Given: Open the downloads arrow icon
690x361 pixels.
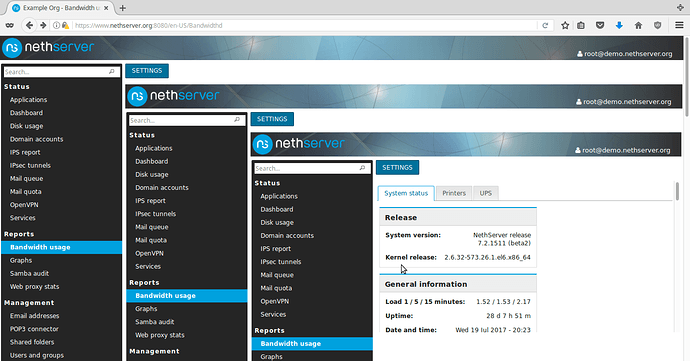Looking at the screenshot, I should point(619,26).
